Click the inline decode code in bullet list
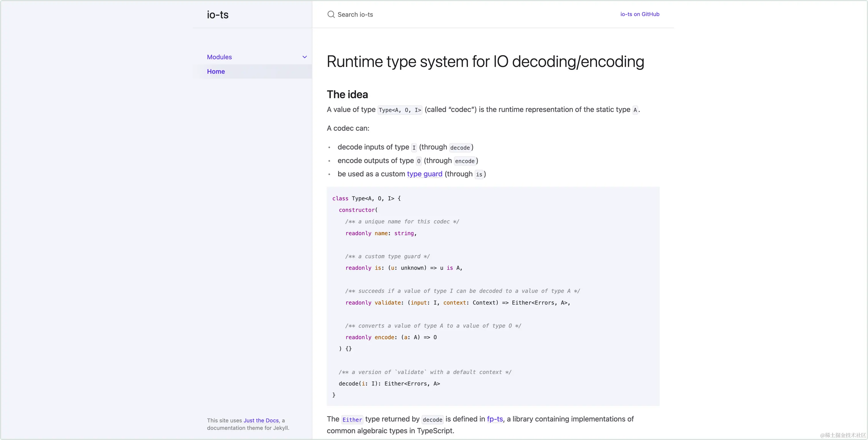This screenshot has width=868, height=440. pos(460,148)
